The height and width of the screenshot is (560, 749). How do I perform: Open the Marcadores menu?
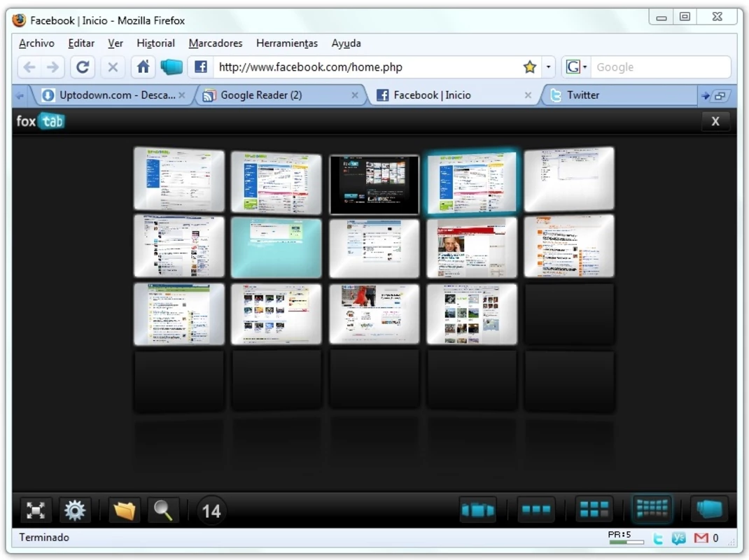point(216,43)
